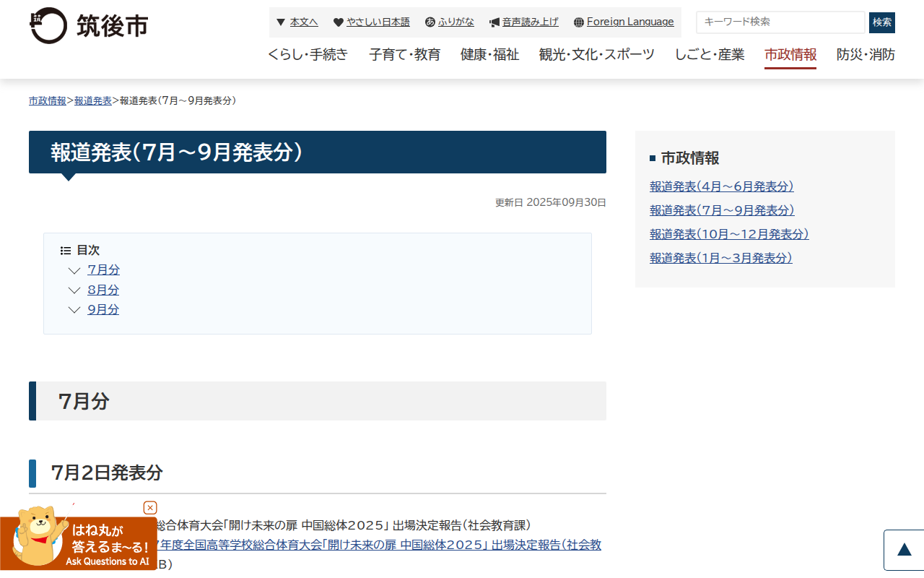Click the 更新日 2025年09月30日 text
The image size is (924, 578).
coord(551,203)
